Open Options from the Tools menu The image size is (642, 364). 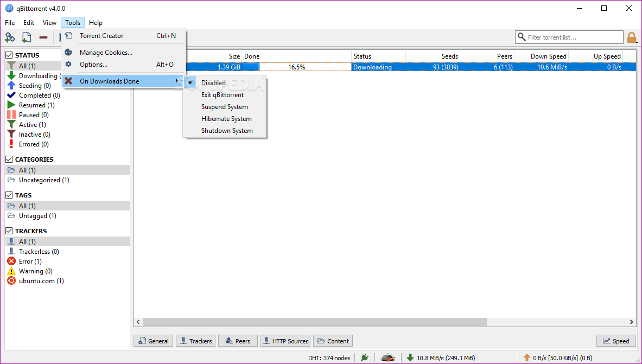point(93,65)
